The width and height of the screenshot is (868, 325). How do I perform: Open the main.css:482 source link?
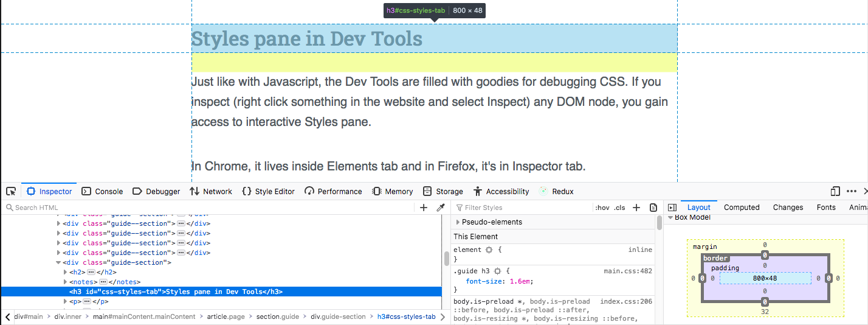[x=628, y=271]
